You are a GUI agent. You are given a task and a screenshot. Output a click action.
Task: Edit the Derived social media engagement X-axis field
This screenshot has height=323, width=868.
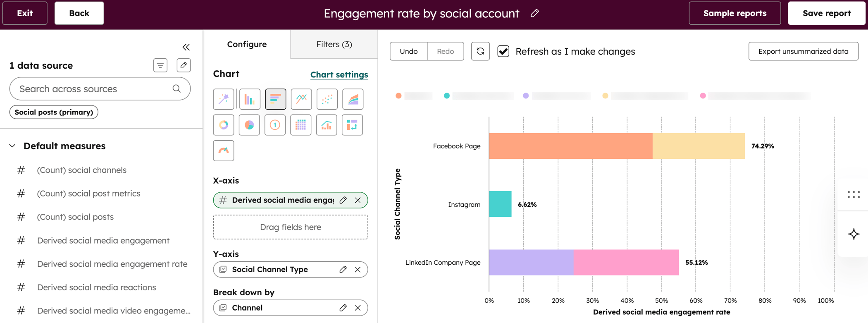343,200
